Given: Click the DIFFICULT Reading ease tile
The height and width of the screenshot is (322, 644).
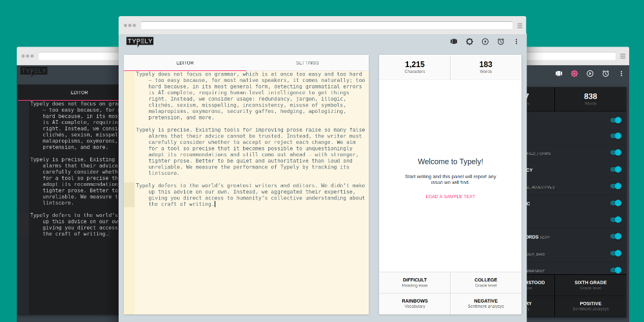Looking at the screenshot, I should pyautogui.click(x=415, y=282).
